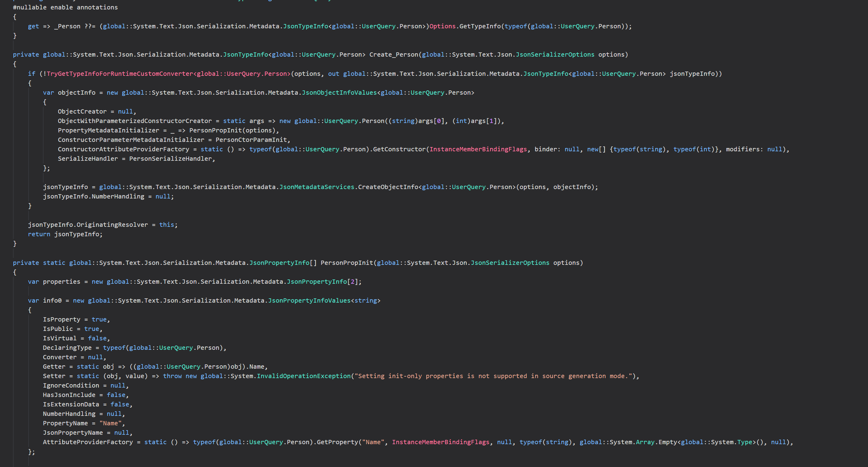Place cursor on Create_Person method name
The image size is (868, 467).
point(393,54)
